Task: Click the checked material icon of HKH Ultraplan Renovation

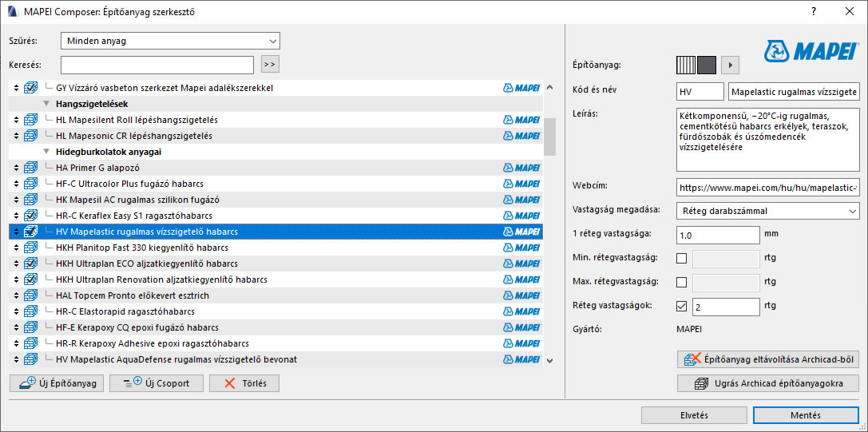Action: pos(31,279)
